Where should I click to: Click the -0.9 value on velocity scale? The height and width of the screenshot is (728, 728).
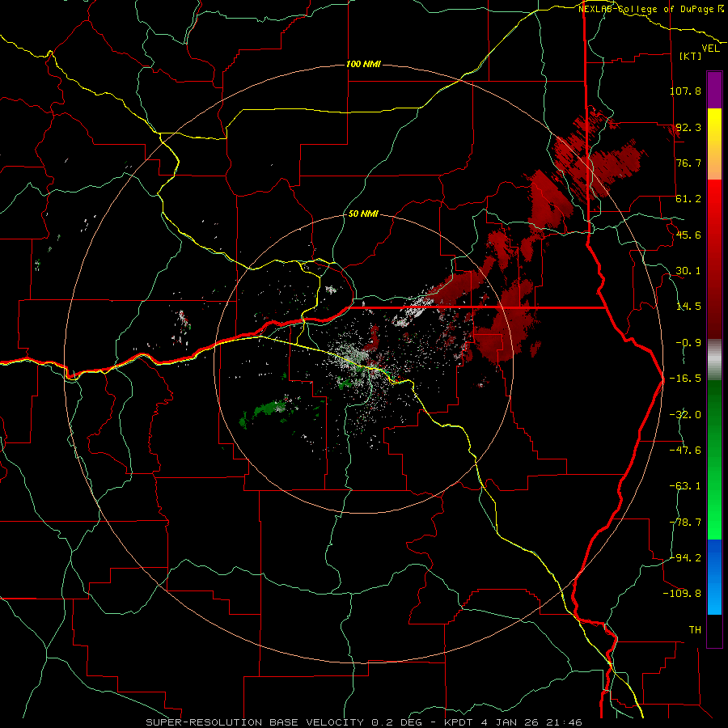tap(688, 343)
